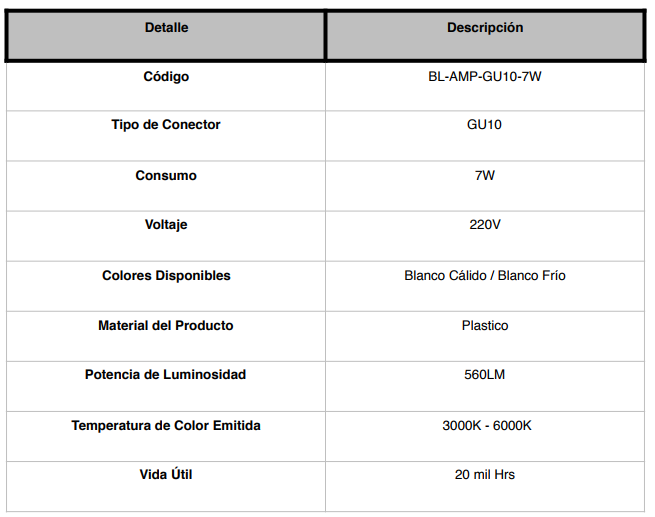
Task: Select the 7W consumption value
Action: (x=485, y=175)
